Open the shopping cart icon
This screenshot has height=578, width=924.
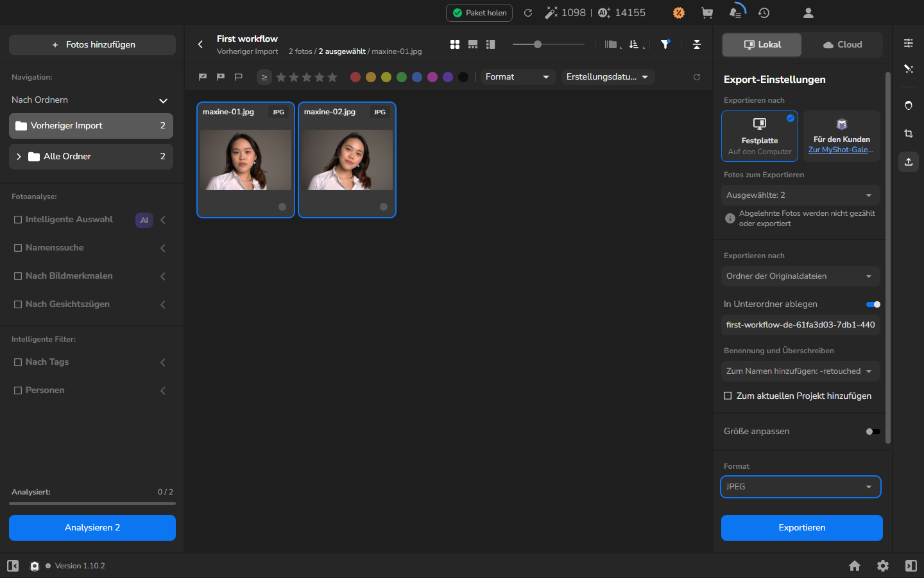pyautogui.click(x=707, y=13)
